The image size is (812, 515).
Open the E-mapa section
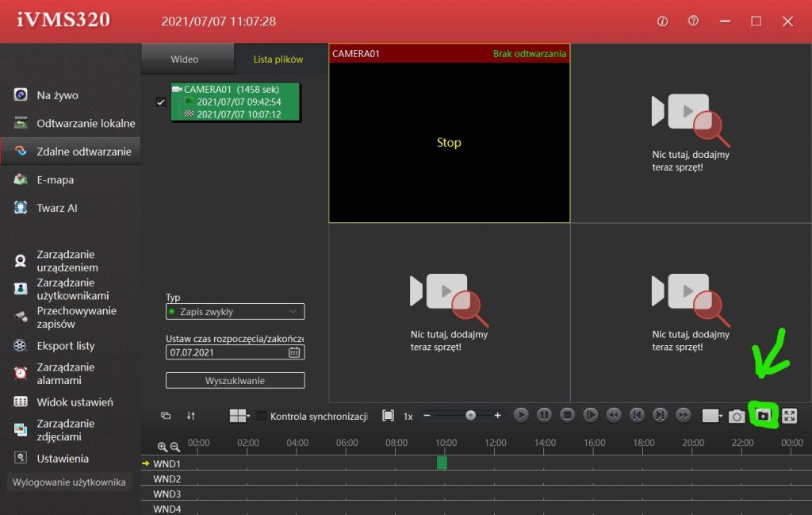(55, 180)
